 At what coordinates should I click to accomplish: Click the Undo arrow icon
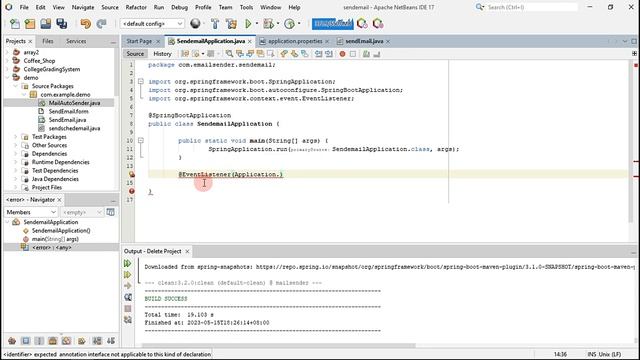[85, 24]
